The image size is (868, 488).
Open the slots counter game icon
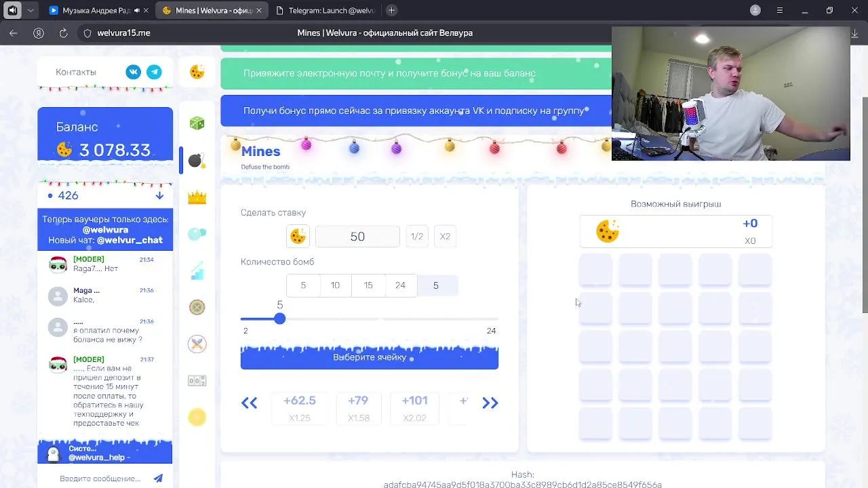pyautogui.click(x=197, y=381)
